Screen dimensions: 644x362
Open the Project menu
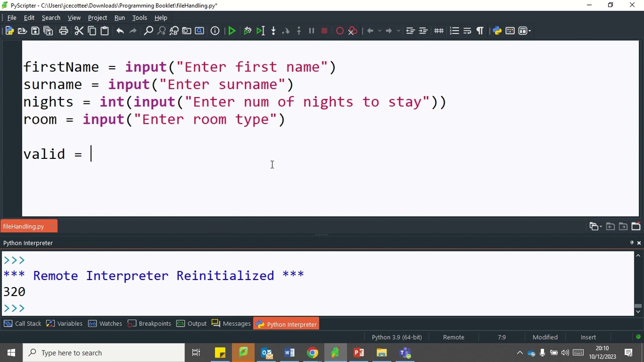pos(97,18)
